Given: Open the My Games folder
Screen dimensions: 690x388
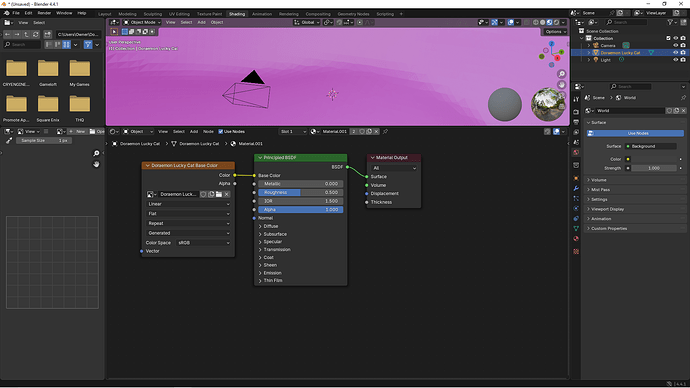Looking at the screenshot, I should (80, 73).
